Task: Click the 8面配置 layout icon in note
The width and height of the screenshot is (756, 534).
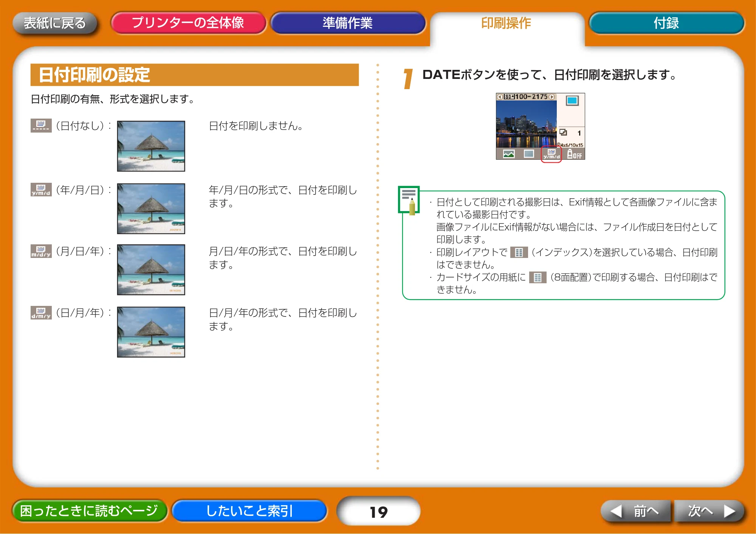Action: pyautogui.click(x=538, y=278)
